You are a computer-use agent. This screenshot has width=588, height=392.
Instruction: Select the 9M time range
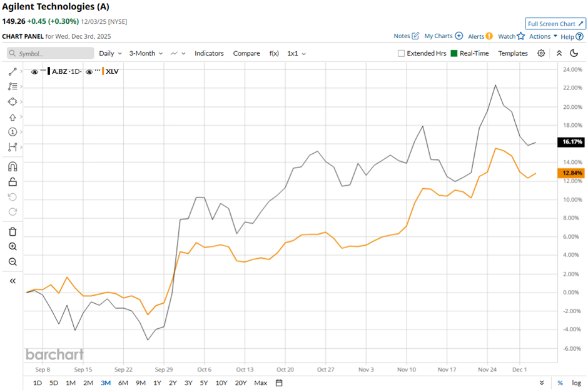(141, 383)
